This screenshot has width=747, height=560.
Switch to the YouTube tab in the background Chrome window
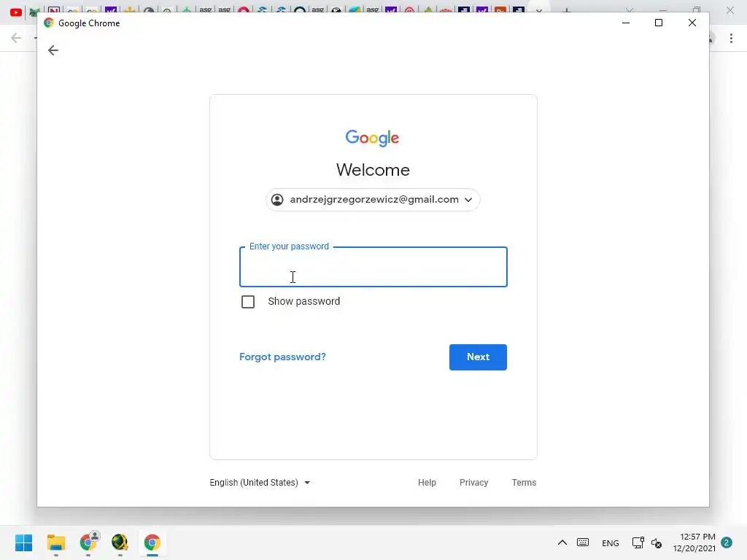16,12
